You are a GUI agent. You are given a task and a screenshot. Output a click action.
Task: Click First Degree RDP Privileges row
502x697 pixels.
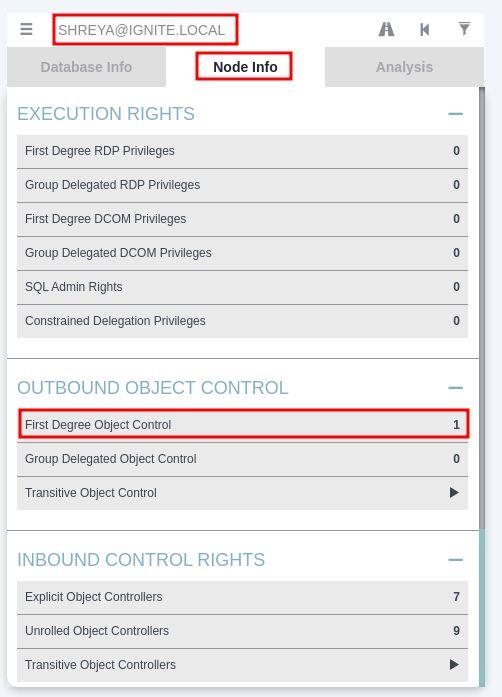(x=242, y=151)
